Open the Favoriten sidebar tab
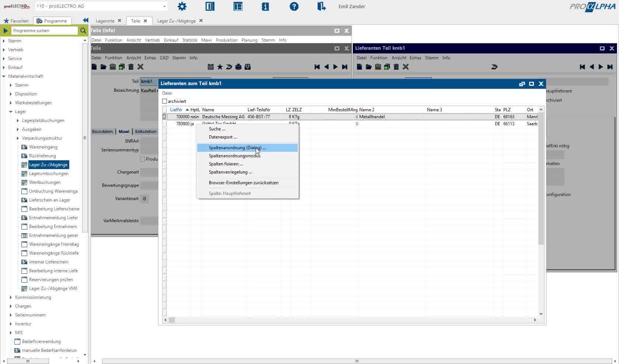Image resolution: width=619 pixels, height=364 pixels. coord(16,21)
